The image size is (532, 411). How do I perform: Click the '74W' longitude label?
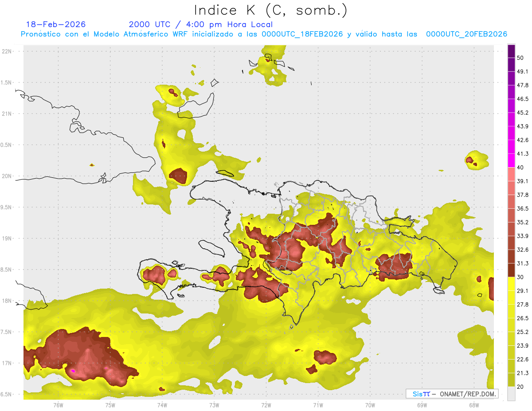pos(162,405)
